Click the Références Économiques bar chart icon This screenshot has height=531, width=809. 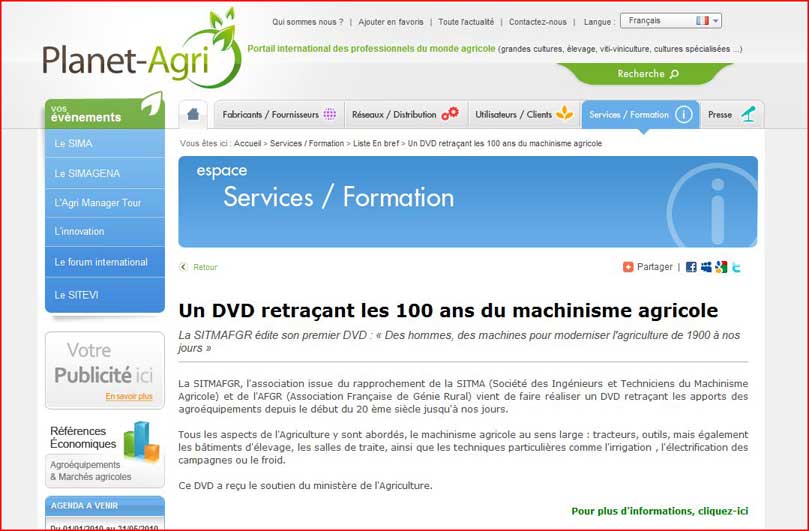pyautogui.click(x=141, y=441)
